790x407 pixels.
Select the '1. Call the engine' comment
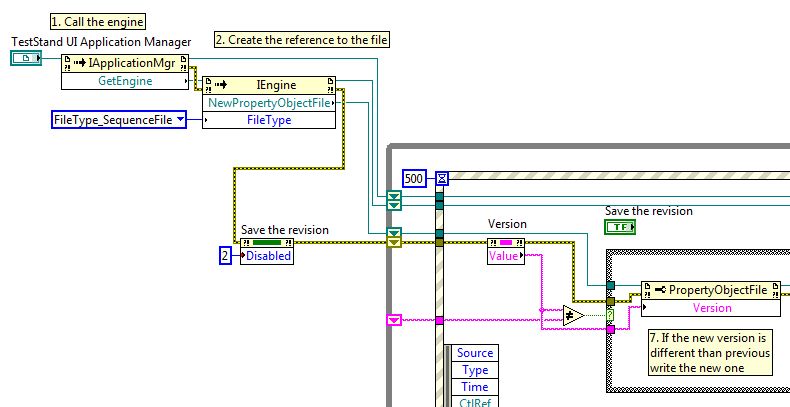[x=100, y=22]
